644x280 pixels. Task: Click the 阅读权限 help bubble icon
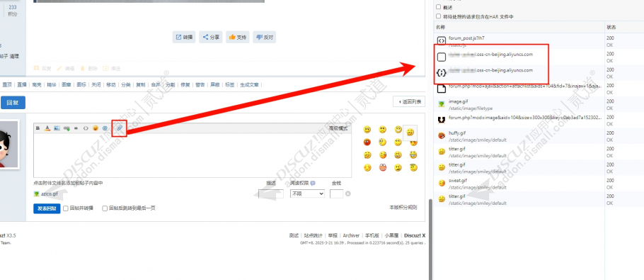click(x=313, y=184)
